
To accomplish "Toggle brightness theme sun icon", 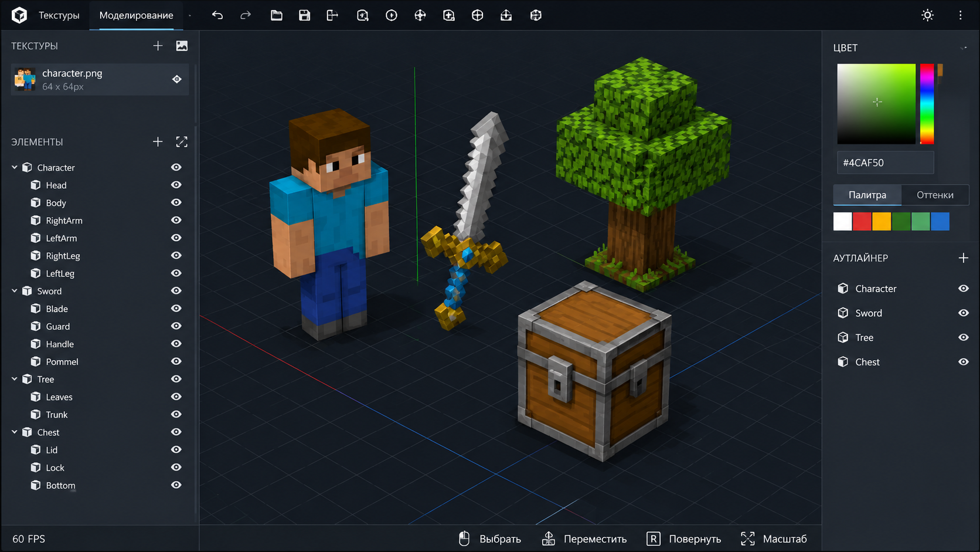I will [927, 15].
